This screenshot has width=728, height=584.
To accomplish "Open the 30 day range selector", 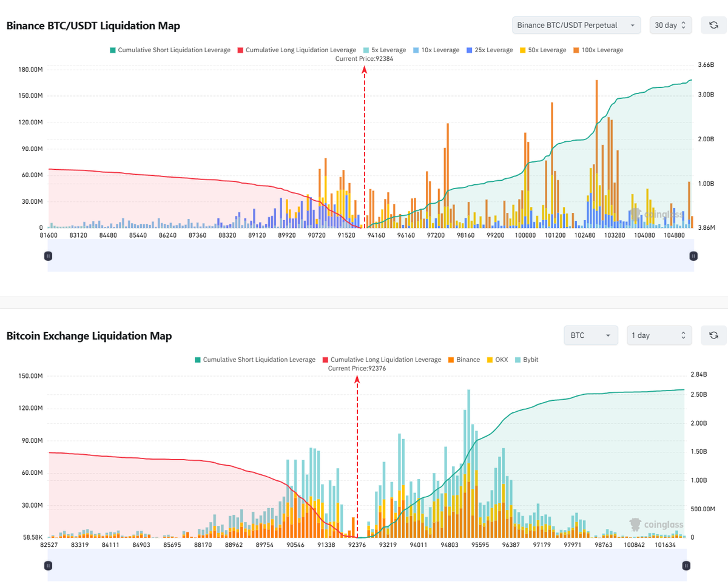I will click(670, 25).
